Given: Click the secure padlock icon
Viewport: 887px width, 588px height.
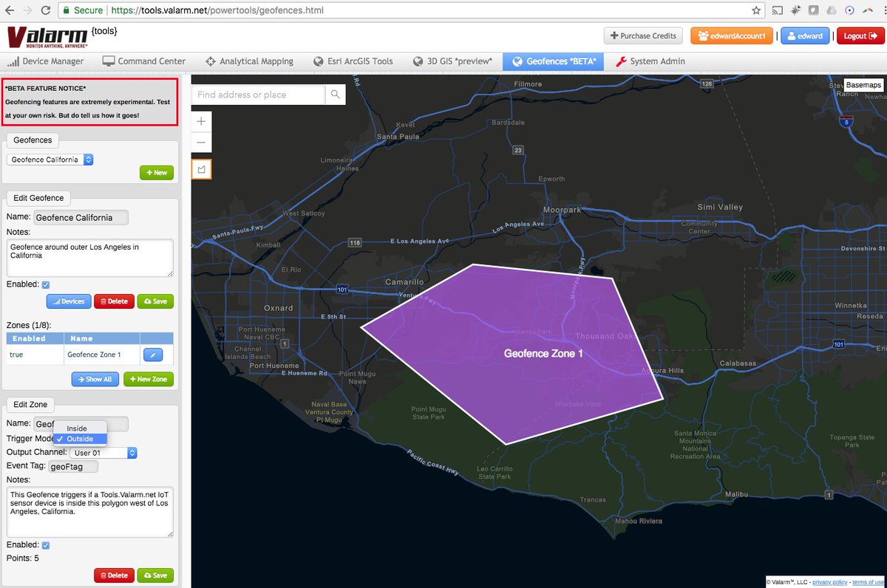Looking at the screenshot, I should 67,10.
